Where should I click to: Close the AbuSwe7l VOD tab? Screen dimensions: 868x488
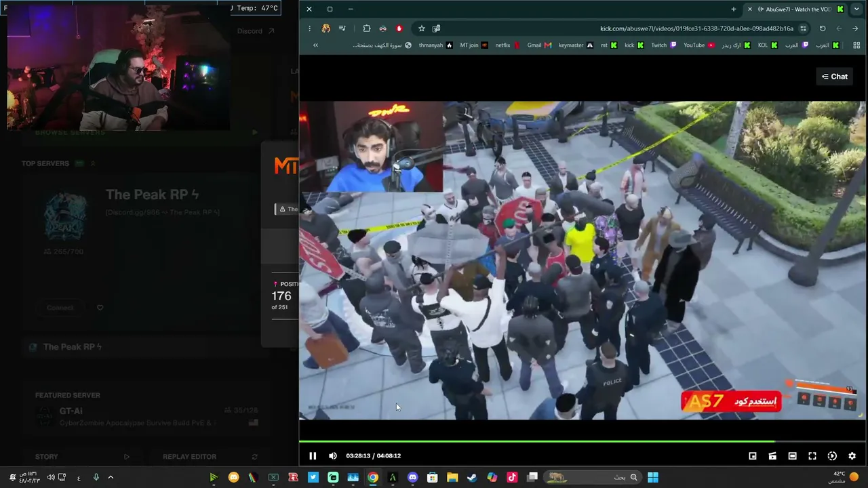point(749,9)
